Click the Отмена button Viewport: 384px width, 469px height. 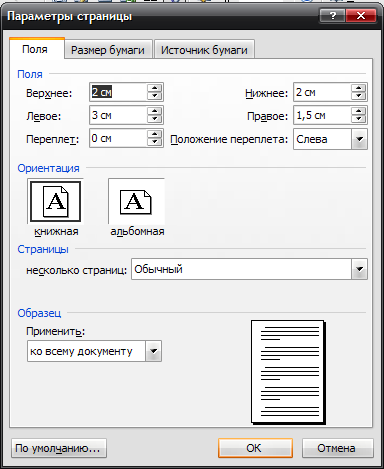pyautogui.click(x=337, y=448)
